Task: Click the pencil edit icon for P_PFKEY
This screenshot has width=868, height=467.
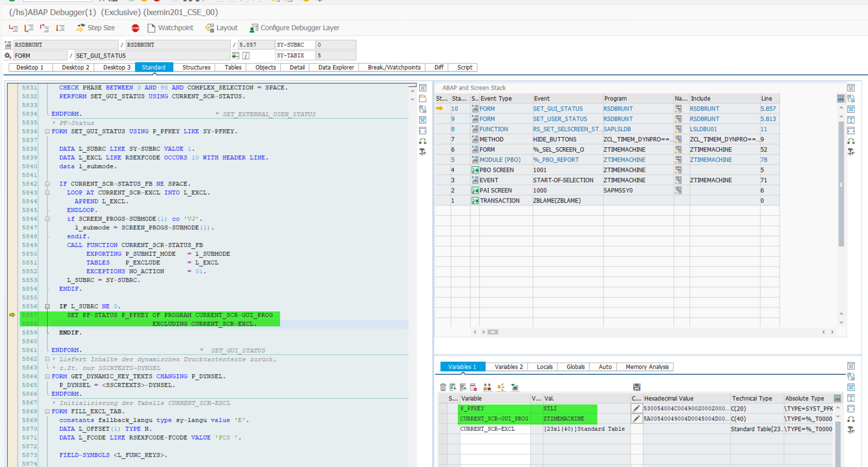Action: 636,409
